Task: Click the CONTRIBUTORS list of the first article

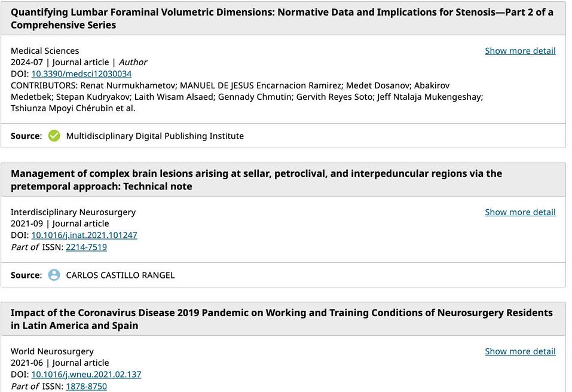Action: tap(246, 97)
